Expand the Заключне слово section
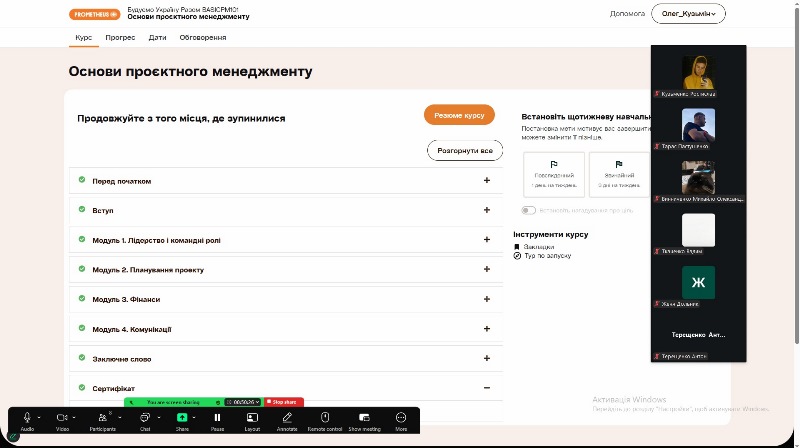Screen dimensions: 800x448 [x=487, y=358]
